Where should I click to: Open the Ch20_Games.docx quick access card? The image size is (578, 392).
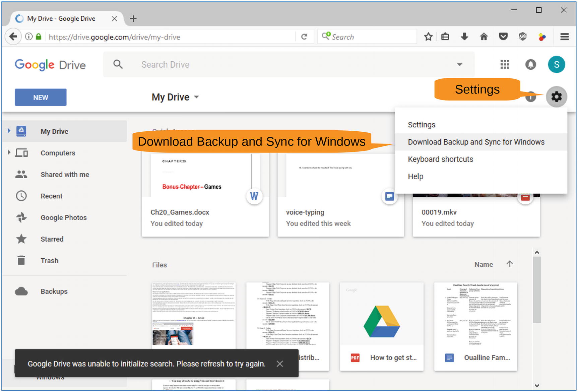click(205, 194)
